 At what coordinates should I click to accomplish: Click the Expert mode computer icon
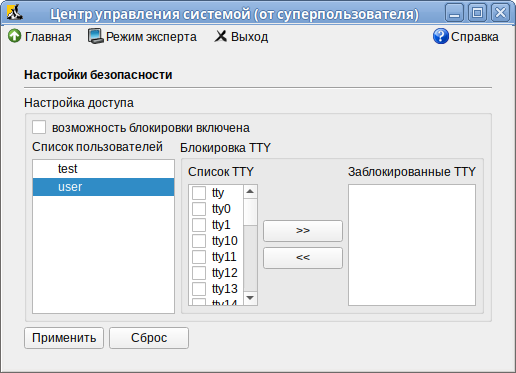95,36
